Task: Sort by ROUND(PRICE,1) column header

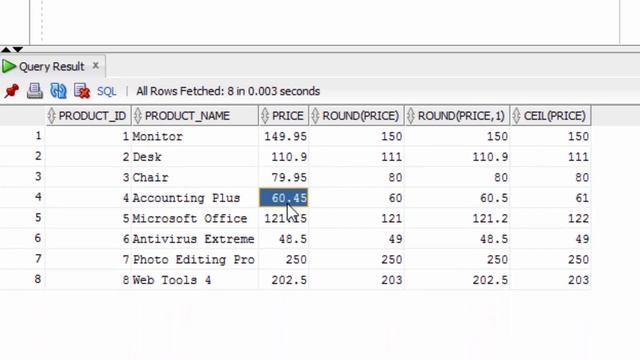Action: pyautogui.click(x=457, y=116)
